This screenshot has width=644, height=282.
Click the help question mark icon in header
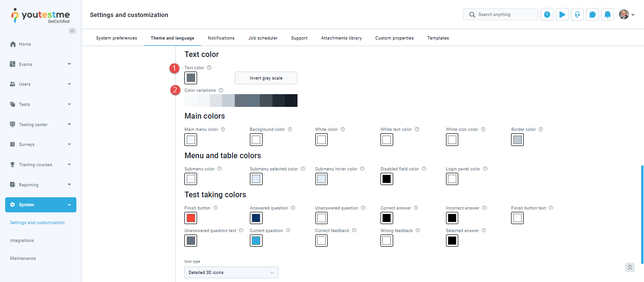[547, 15]
